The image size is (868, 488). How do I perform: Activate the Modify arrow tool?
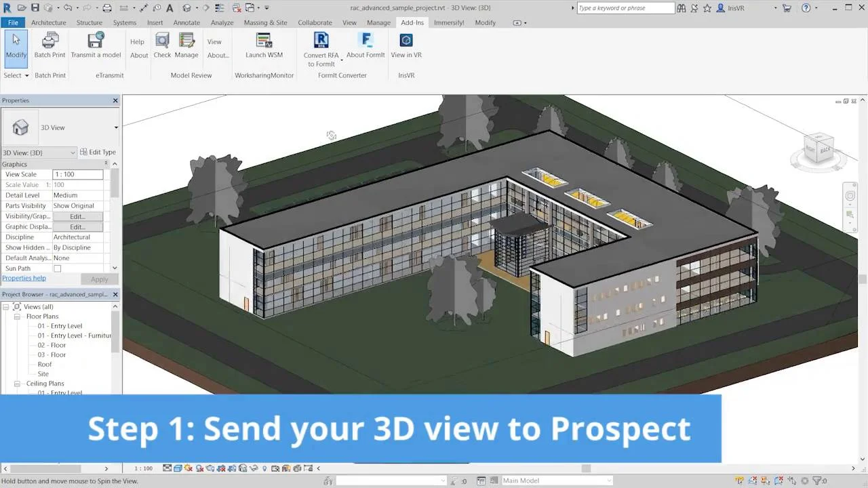tap(16, 47)
